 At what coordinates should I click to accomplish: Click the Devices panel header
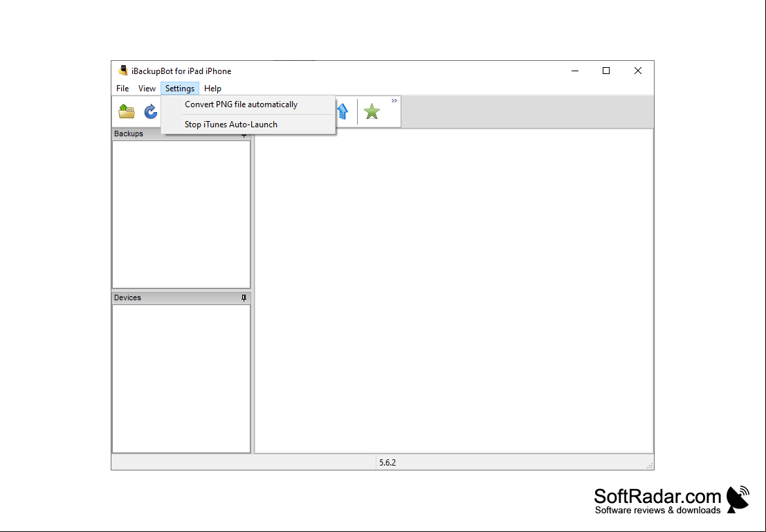(x=181, y=298)
